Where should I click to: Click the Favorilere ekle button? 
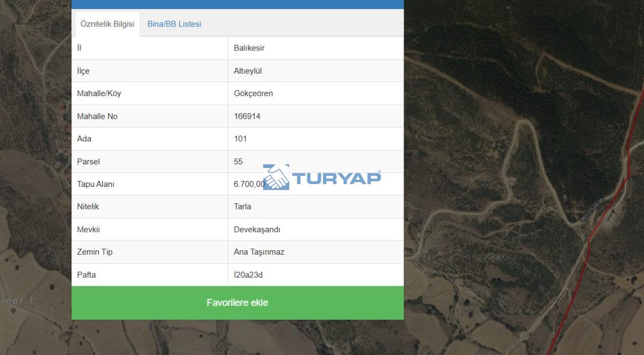(237, 303)
